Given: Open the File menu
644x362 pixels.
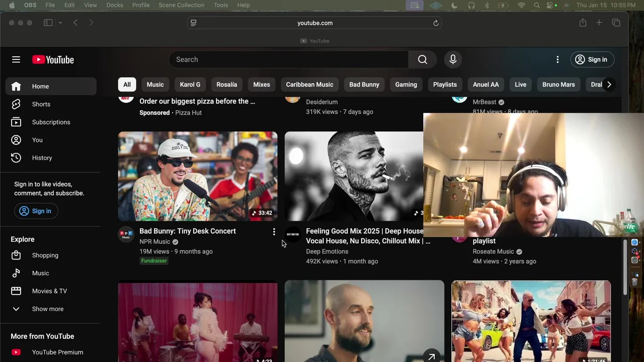Looking at the screenshot, I should [50, 5].
